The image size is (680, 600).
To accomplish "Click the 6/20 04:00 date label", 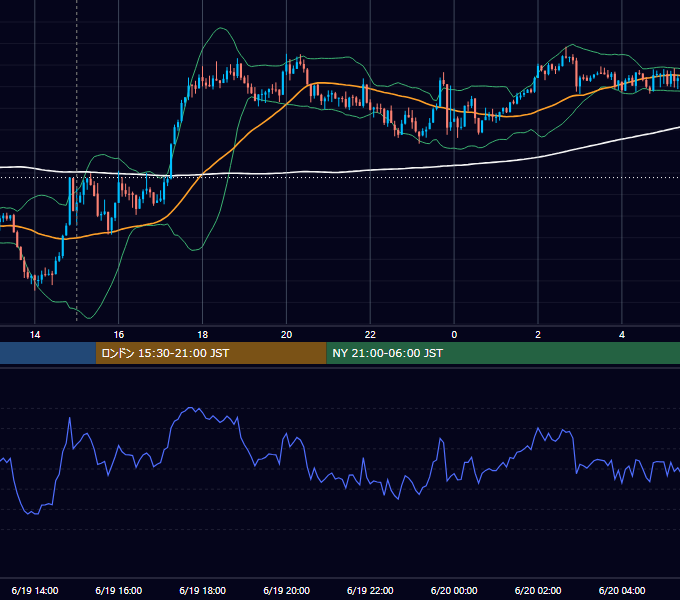I will point(622,590).
